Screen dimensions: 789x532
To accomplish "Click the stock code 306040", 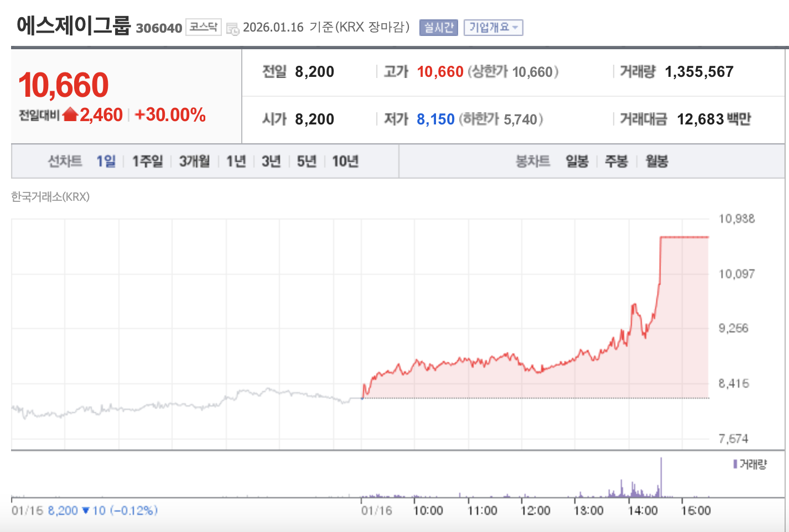I will pyautogui.click(x=159, y=28).
